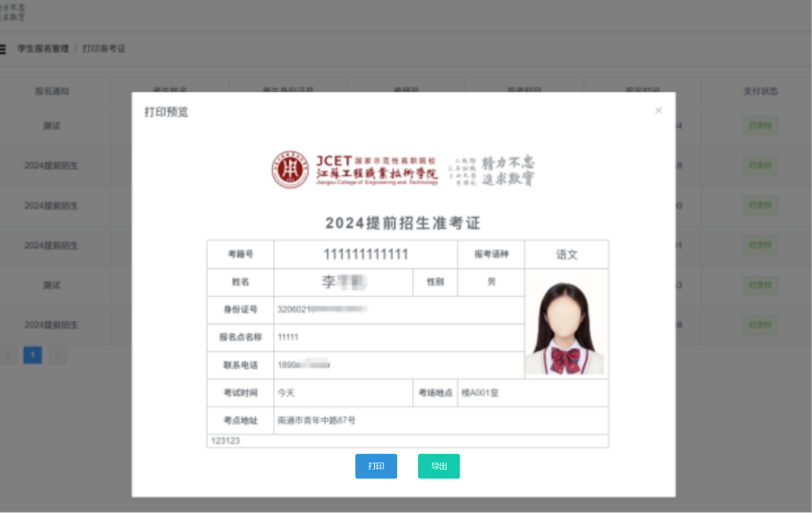Screen dimensions: 812x513
Task: Click the 已支付 badge in the top row
Action: tap(760, 126)
